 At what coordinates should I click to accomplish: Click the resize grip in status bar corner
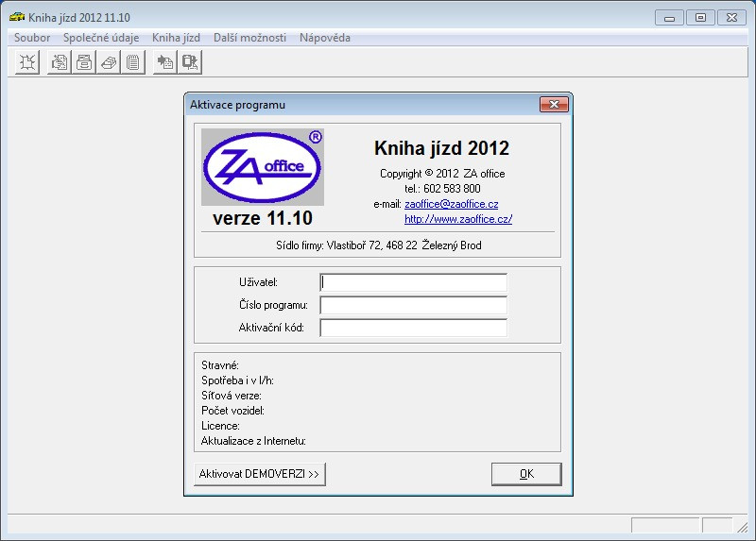pyautogui.click(x=742, y=527)
